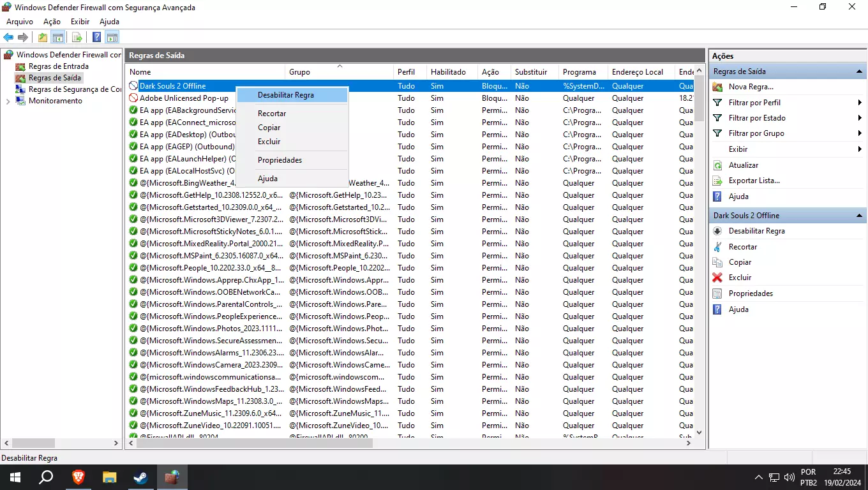Image resolution: width=868 pixels, height=490 pixels.
Task: Click the Filtrar por Perfil funnel icon
Action: [717, 102]
